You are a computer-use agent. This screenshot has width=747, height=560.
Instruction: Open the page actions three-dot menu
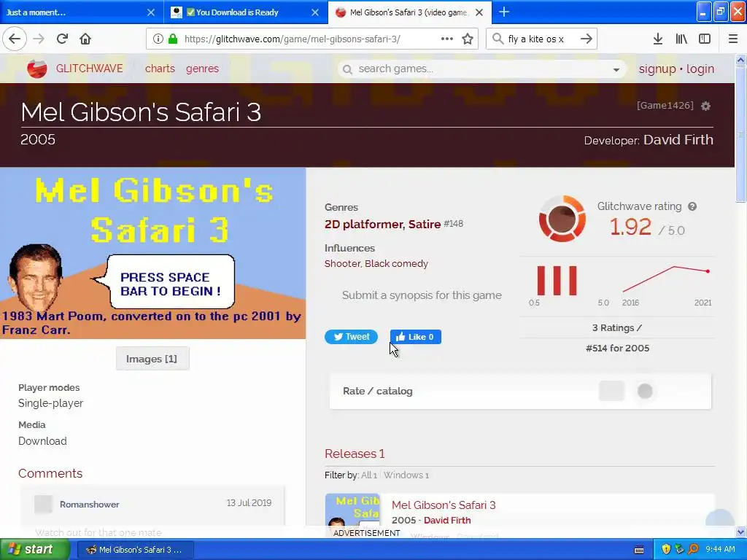pos(447,39)
